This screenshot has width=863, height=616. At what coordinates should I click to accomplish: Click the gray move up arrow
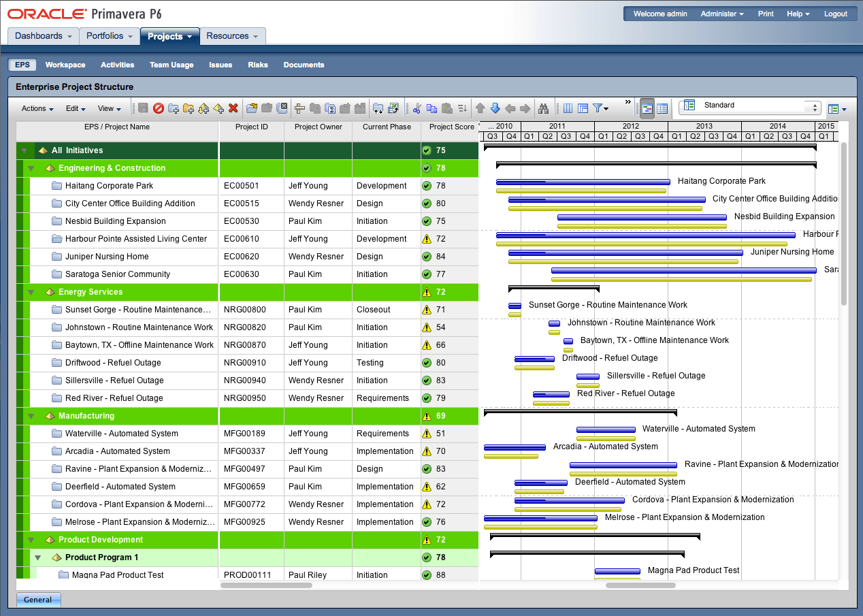coord(480,108)
